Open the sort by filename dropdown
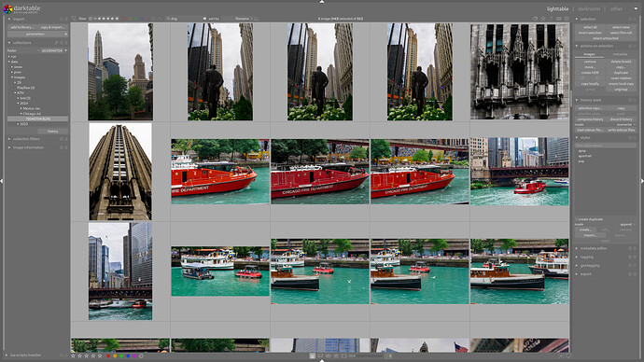The width and height of the screenshot is (644, 362). coord(244,19)
